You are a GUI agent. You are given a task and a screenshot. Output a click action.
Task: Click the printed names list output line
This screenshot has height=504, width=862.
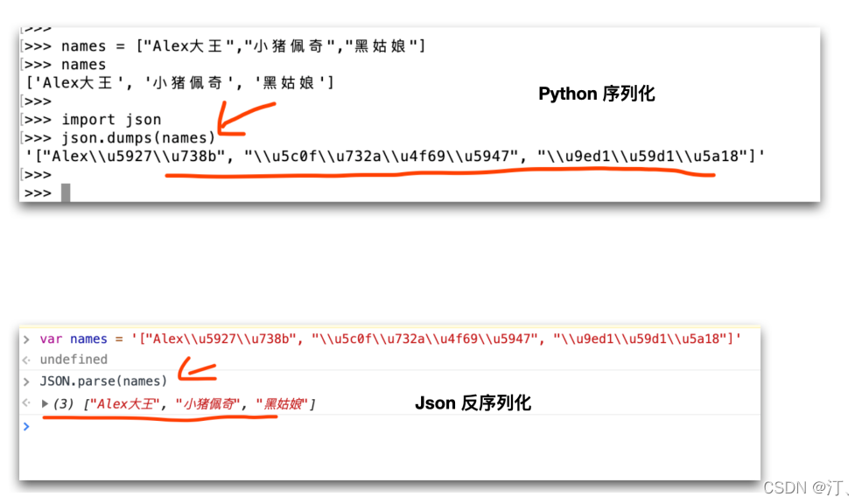click(x=179, y=83)
